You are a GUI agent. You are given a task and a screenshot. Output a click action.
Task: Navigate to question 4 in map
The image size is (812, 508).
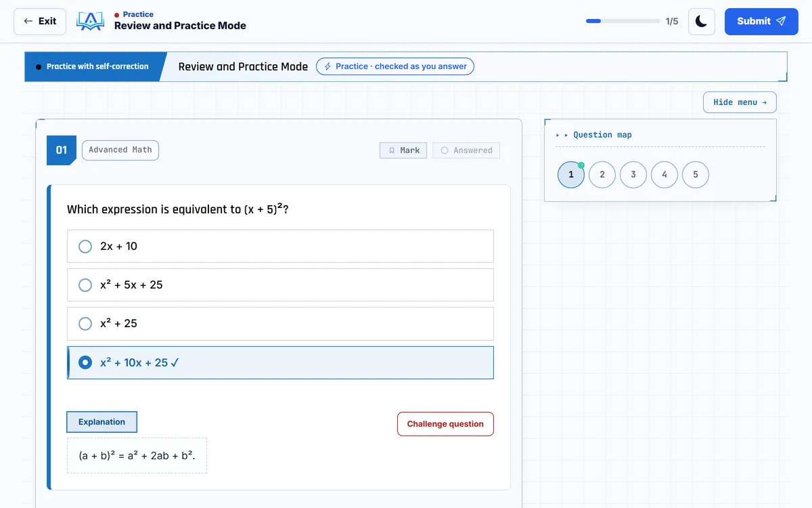tap(664, 175)
